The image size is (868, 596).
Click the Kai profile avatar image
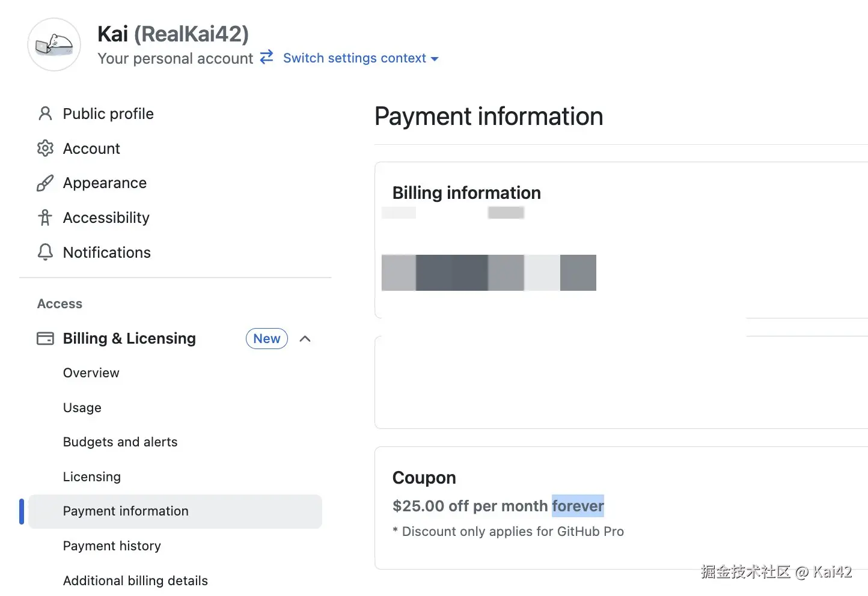click(54, 45)
